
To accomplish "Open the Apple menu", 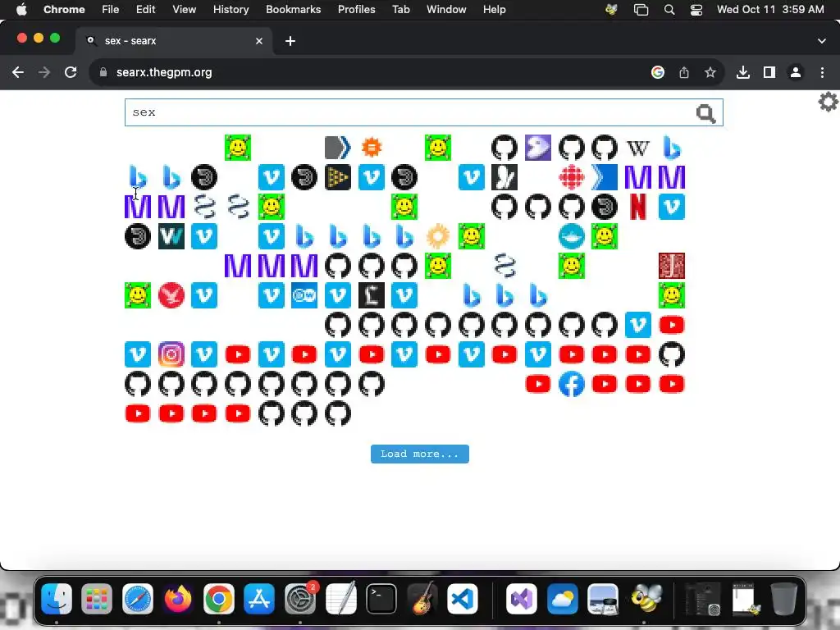I will coord(21,10).
